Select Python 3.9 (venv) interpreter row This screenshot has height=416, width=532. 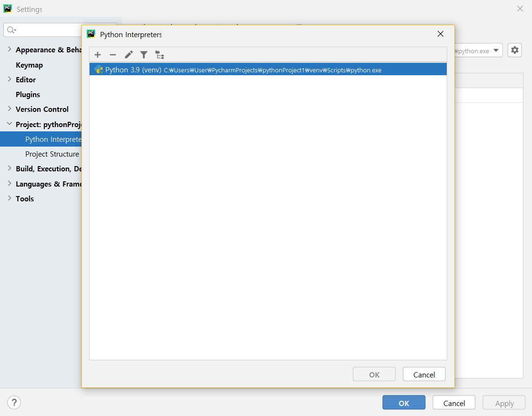tap(268, 69)
